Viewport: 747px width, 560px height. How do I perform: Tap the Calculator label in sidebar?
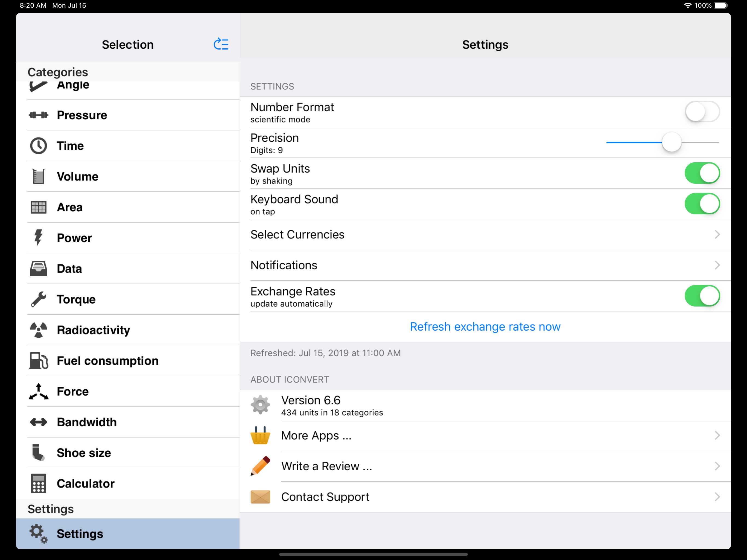(85, 483)
